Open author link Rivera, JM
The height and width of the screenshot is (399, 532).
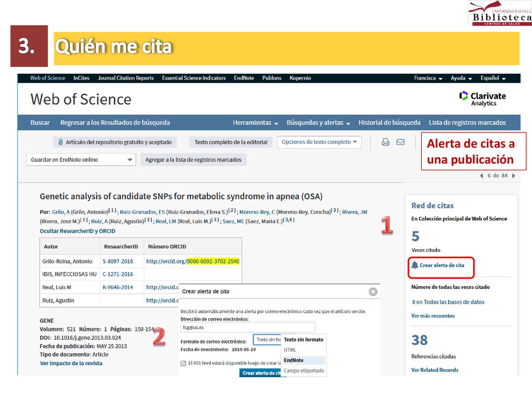coord(354,212)
